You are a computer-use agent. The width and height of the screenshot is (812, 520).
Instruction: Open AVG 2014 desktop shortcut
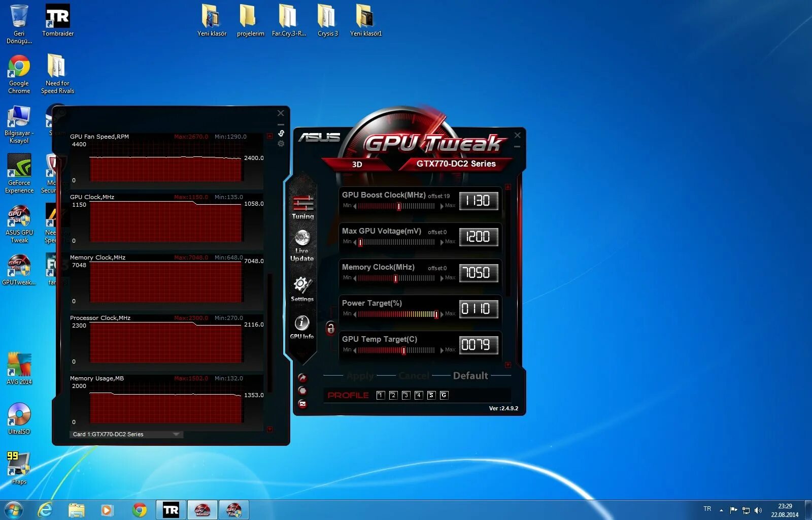coord(19,369)
